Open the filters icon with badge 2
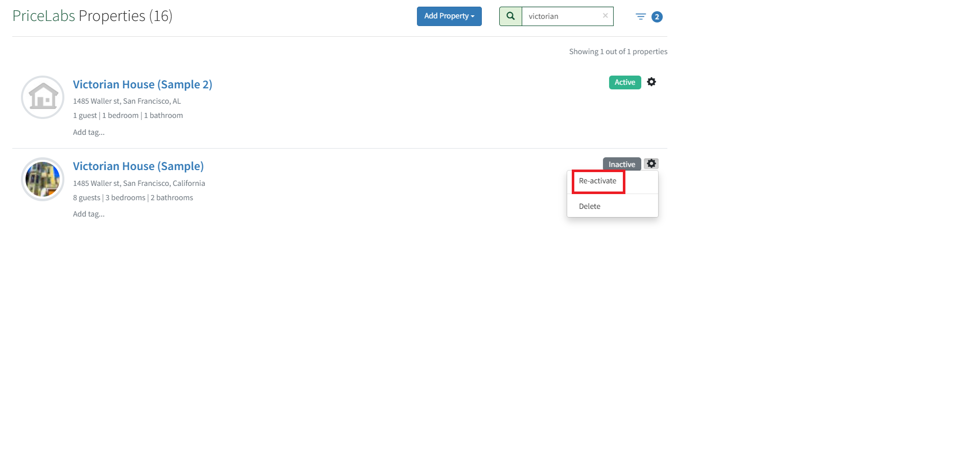Screen dimensions: 980x453 [641, 17]
